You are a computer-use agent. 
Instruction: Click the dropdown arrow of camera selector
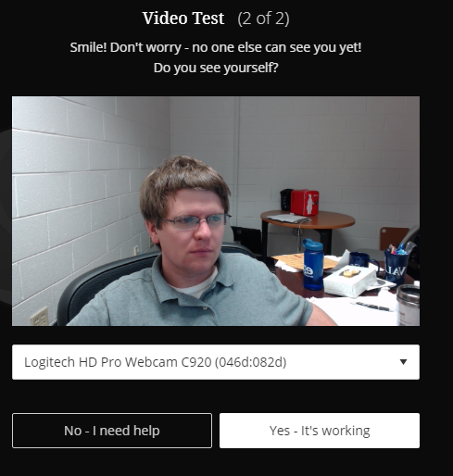click(x=403, y=362)
